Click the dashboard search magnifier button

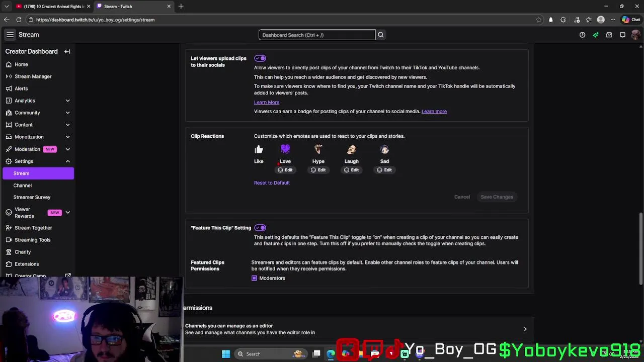tap(381, 35)
